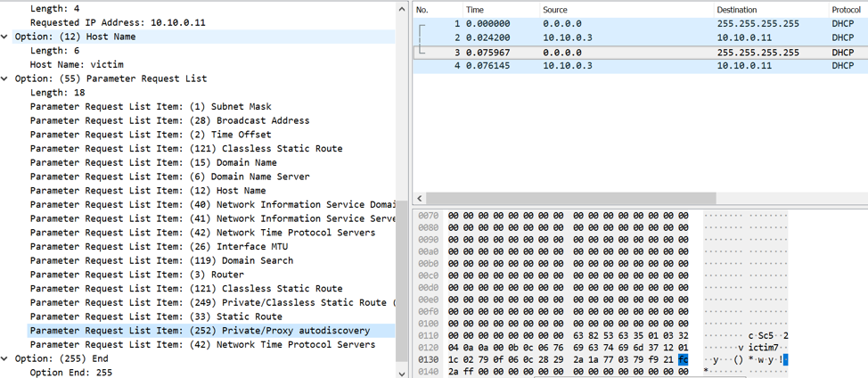Select item (15) Domain Name
This screenshot has width=868, height=378.
(153, 163)
